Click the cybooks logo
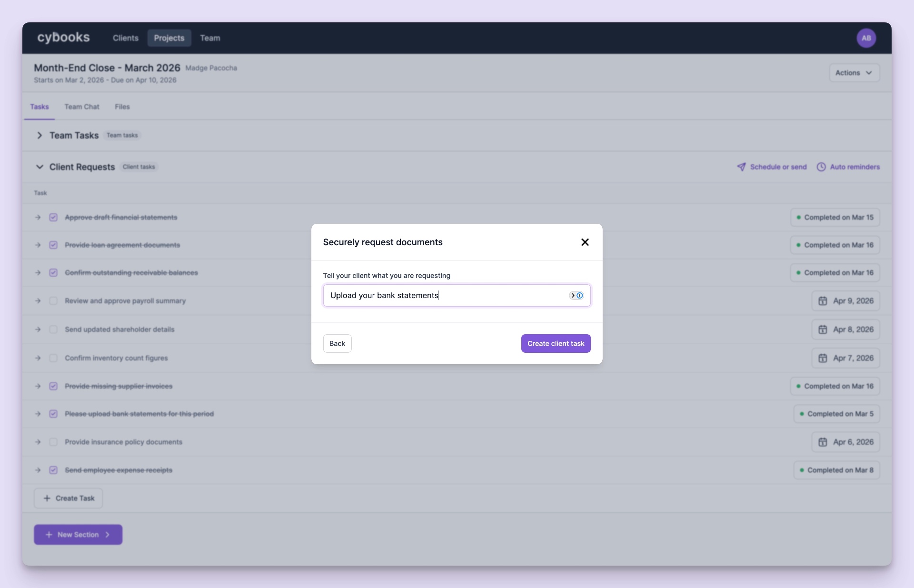Viewport: 914px width, 588px height. [x=63, y=38]
